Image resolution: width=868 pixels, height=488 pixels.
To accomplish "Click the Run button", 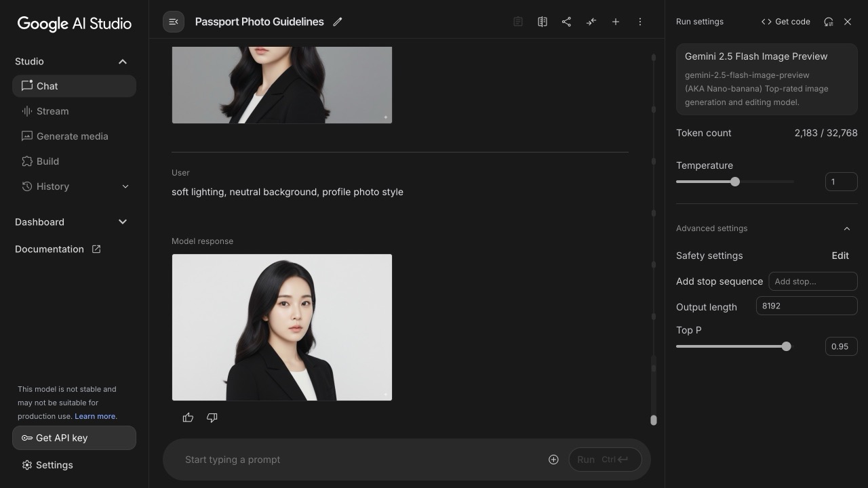I will pos(605,460).
